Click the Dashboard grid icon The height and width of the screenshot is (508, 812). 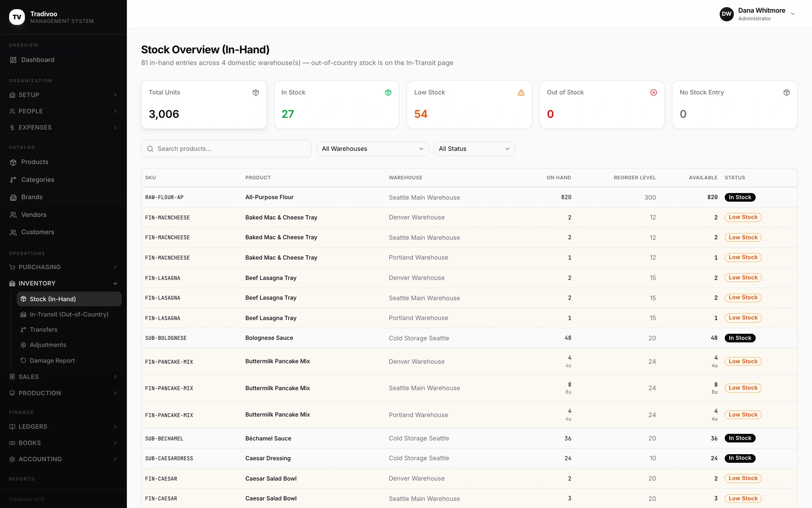pyautogui.click(x=13, y=60)
